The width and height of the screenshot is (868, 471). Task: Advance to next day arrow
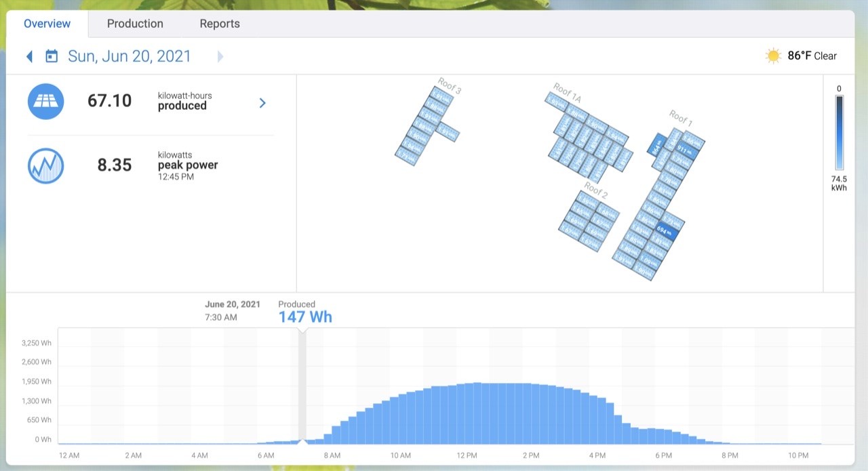(220, 56)
